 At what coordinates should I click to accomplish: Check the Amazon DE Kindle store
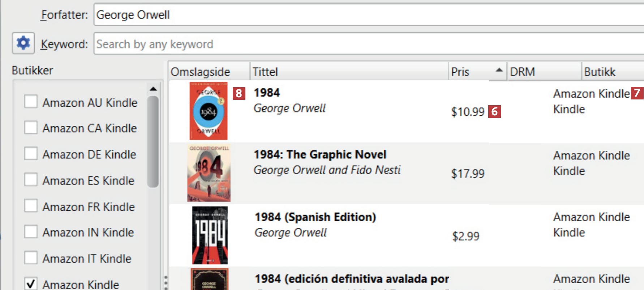coord(31,153)
